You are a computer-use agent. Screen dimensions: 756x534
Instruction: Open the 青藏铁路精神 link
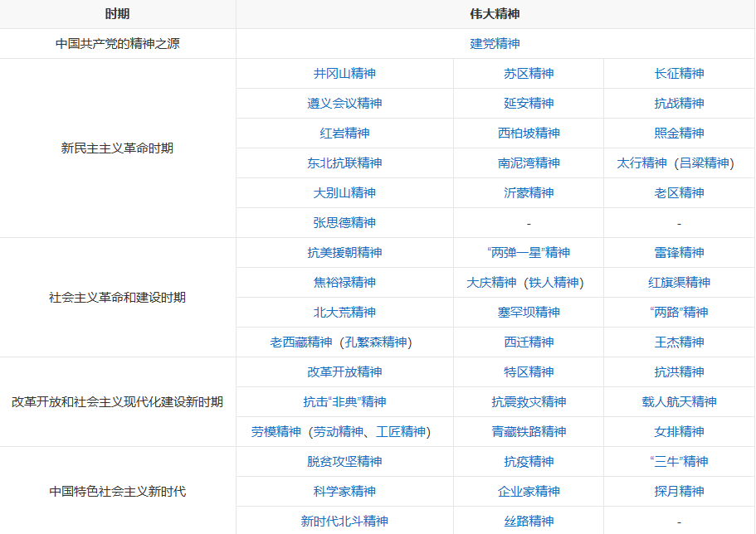tap(529, 432)
